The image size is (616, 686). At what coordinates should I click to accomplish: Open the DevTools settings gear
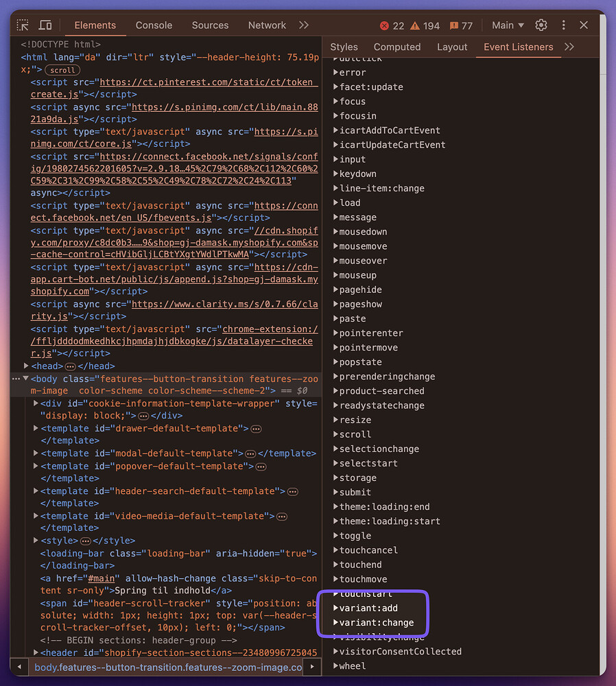pos(541,25)
